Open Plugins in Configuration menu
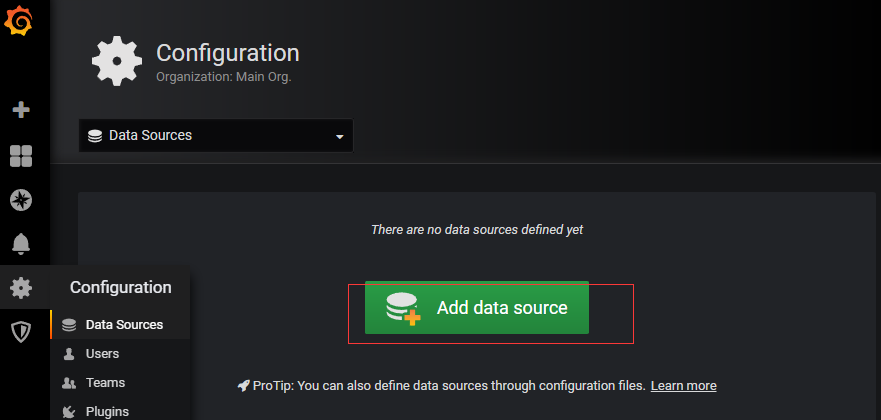 tap(107, 410)
